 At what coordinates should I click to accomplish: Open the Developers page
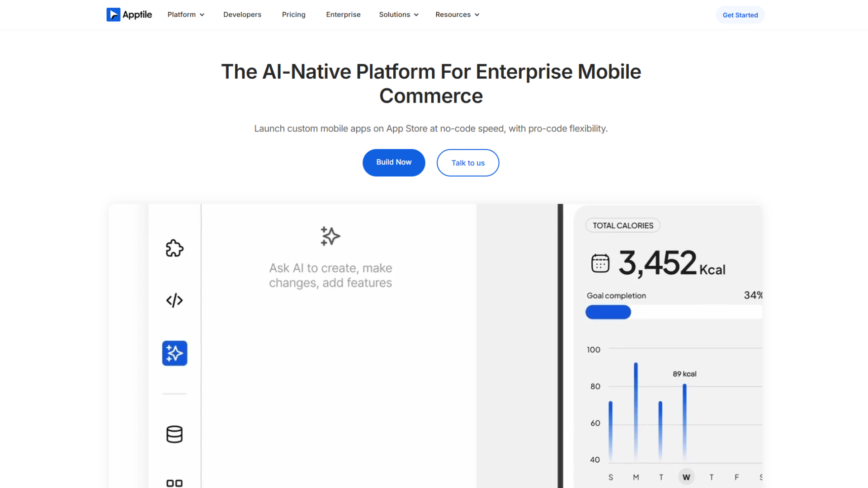pyautogui.click(x=242, y=14)
